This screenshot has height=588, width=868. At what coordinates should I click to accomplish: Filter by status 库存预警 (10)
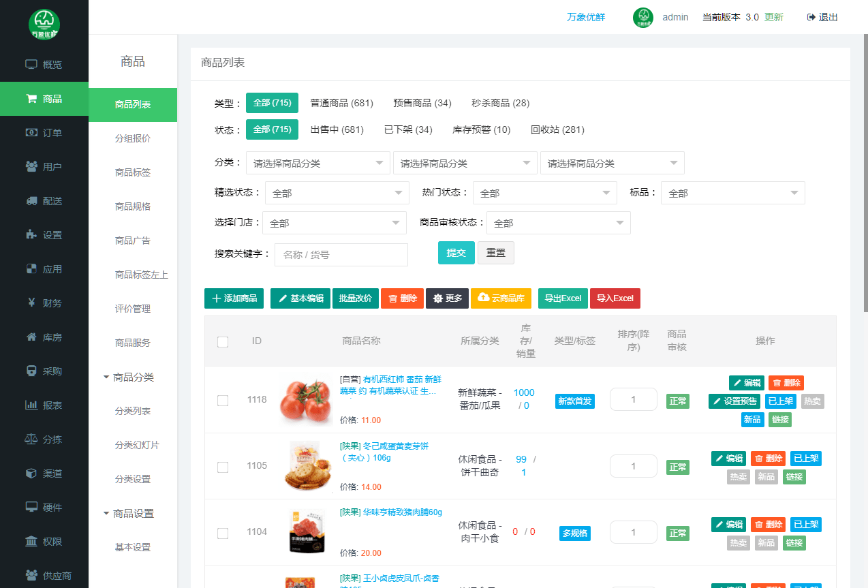point(482,129)
